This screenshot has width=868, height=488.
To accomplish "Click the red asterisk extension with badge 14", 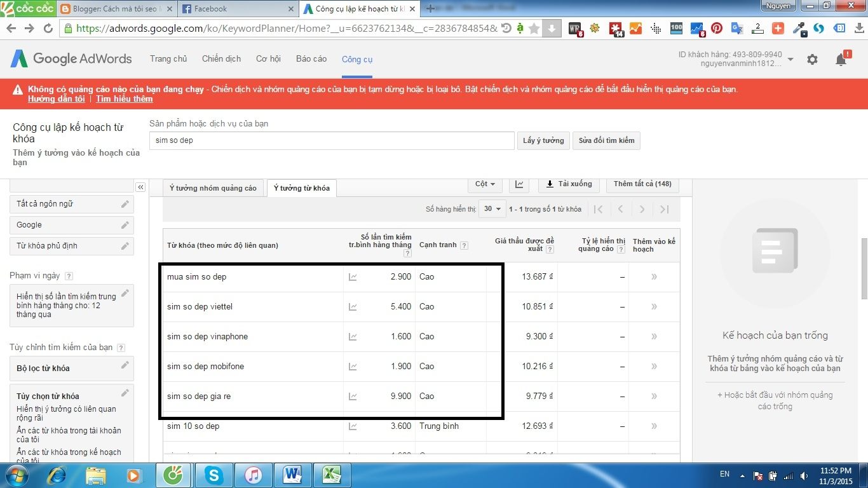I will (x=616, y=29).
